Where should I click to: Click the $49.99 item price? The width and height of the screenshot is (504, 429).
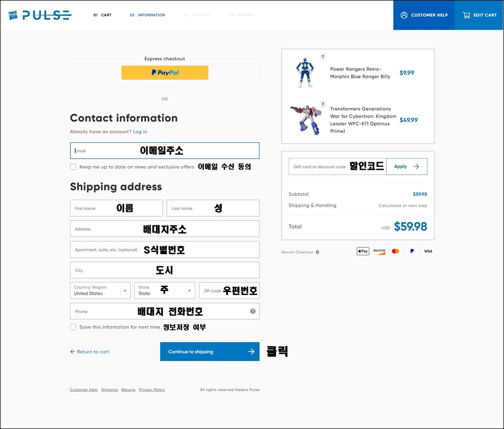pos(408,120)
